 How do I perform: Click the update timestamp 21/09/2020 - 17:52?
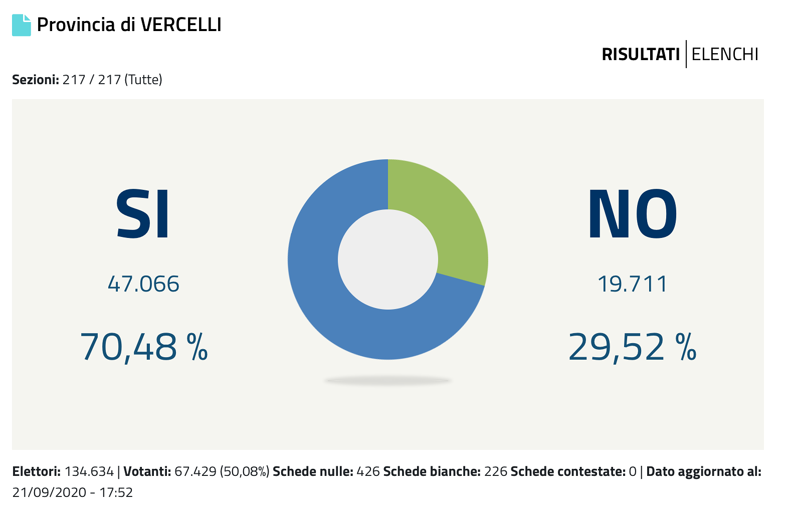point(73,492)
